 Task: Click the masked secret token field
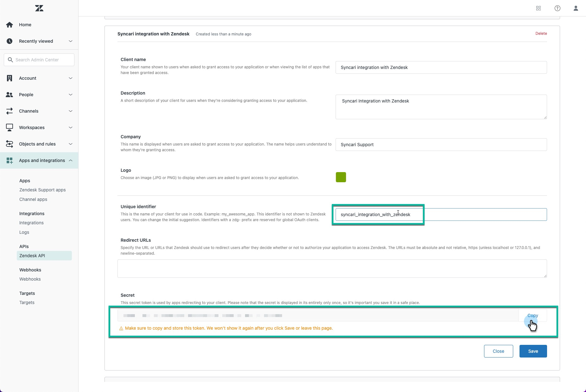point(318,315)
